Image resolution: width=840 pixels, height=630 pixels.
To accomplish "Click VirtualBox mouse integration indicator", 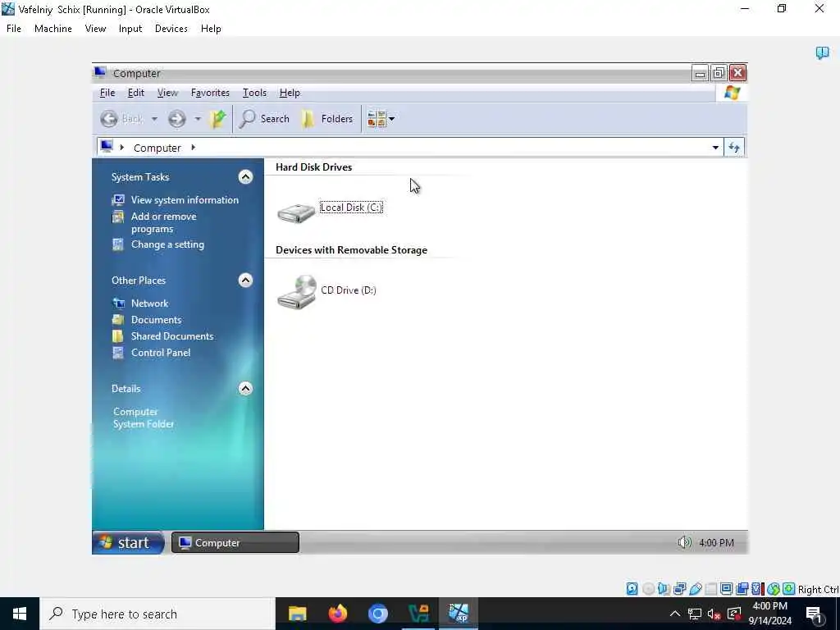I will click(x=773, y=589).
